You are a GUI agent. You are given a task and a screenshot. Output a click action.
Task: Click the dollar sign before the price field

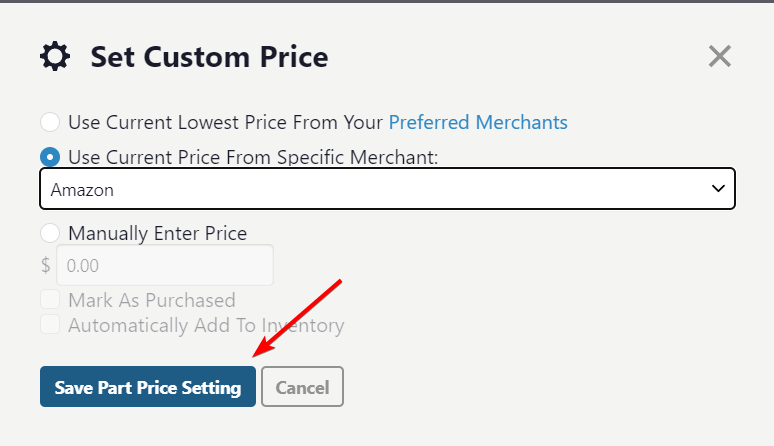click(46, 266)
